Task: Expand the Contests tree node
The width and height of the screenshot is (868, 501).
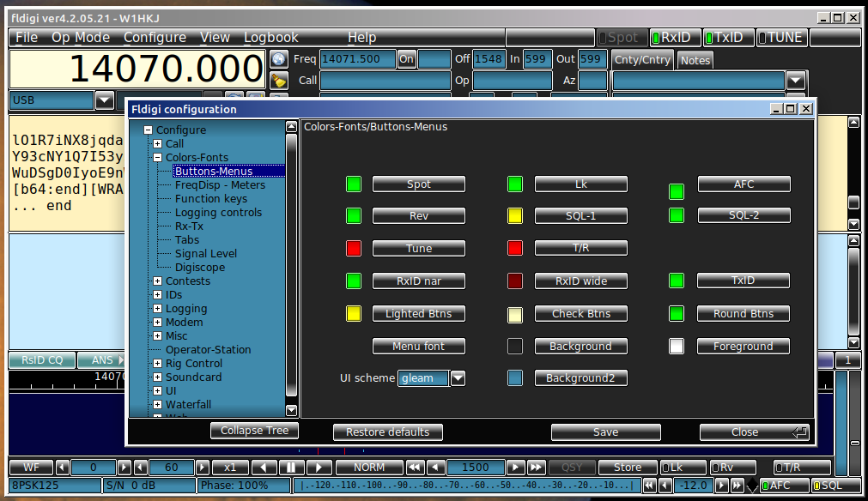Action: 158,281
